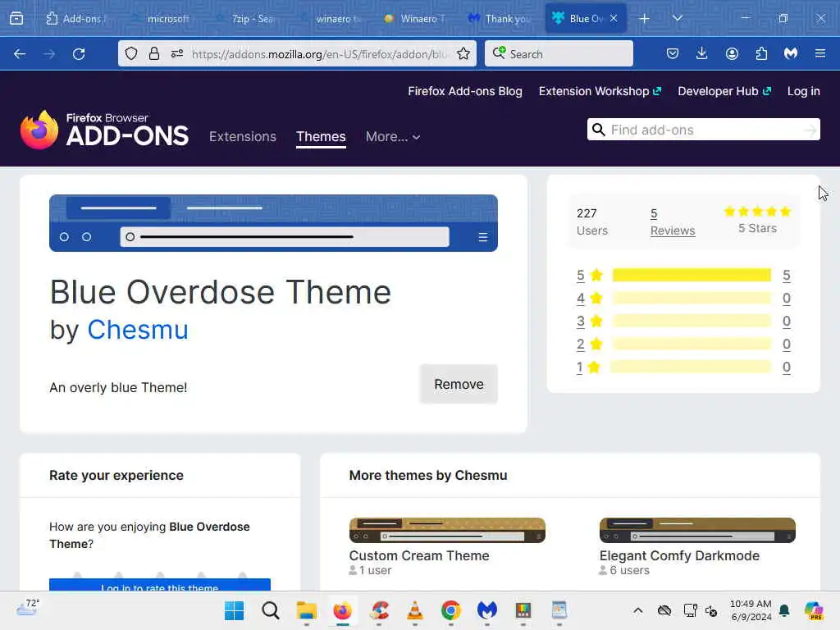Filter reviews by the 4 star bar
840x630 pixels.
pos(692,298)
